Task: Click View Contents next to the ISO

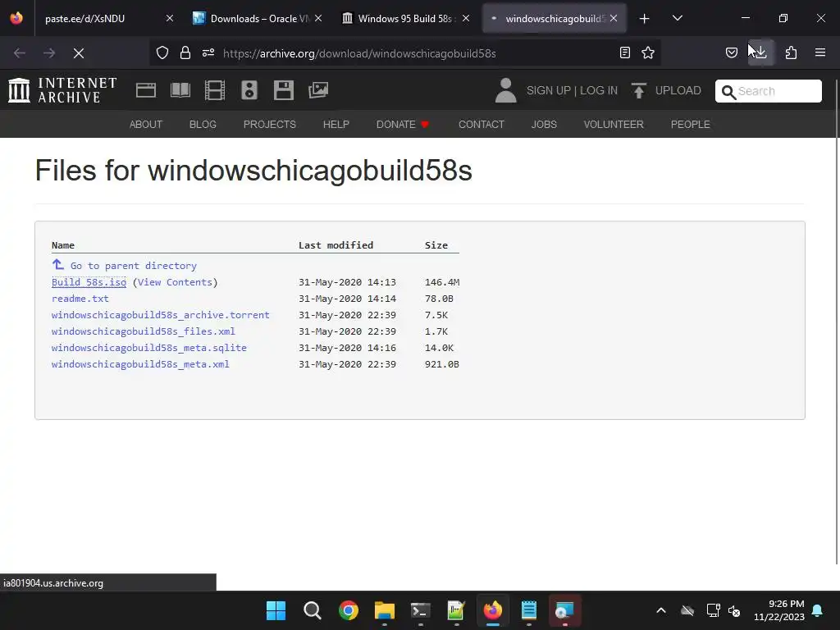Action: 175,282
